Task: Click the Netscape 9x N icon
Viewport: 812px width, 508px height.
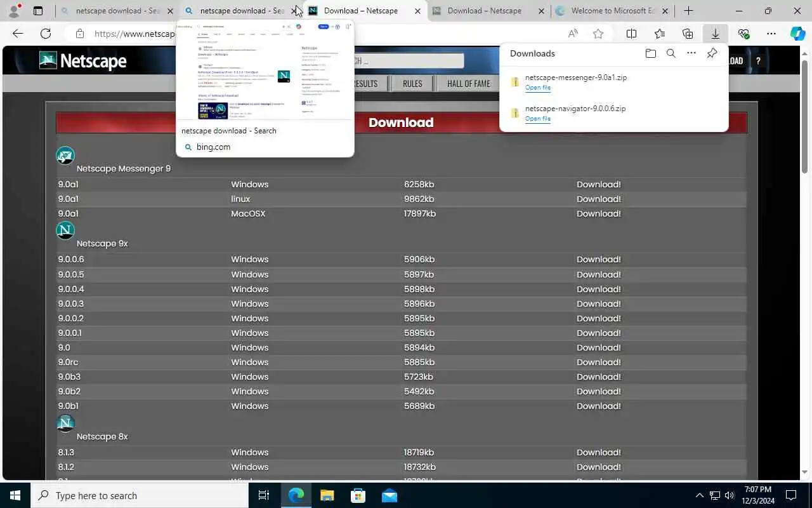Action: tap(65, 230)
